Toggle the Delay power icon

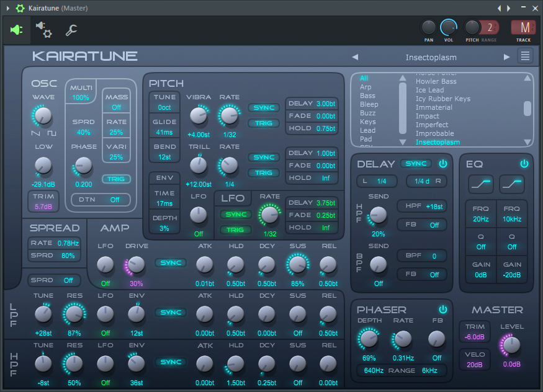click(x=443, y=164)
